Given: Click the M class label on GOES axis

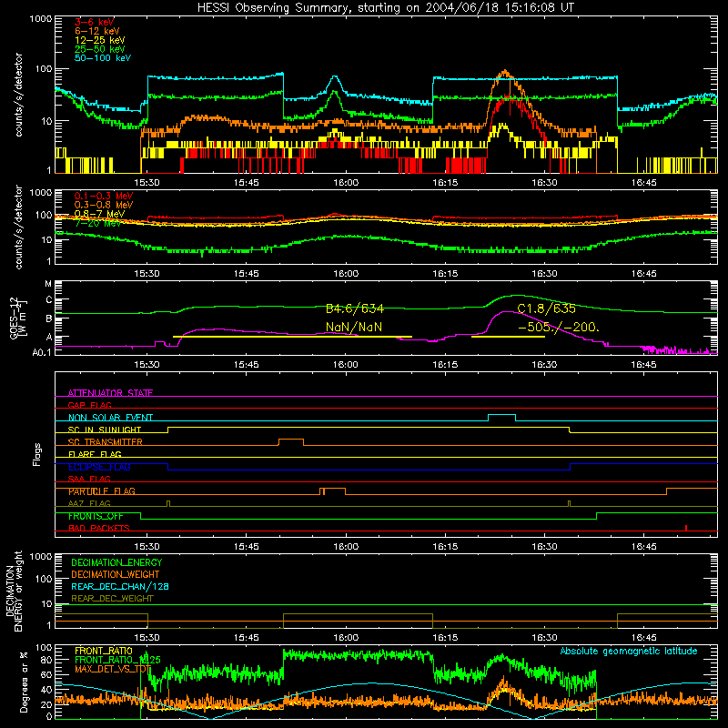Looking at the screenshot, I should [48, 284].
